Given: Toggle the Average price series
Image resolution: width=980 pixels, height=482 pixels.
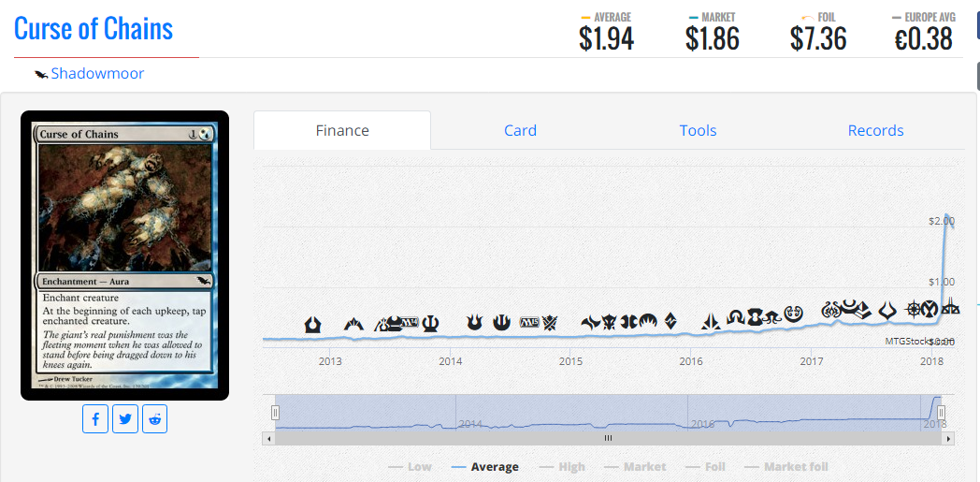Looking at the screenshot, I should click(484, 466).
